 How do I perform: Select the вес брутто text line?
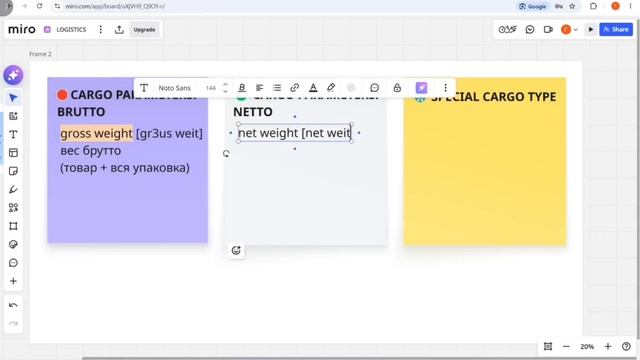click(x=91, y=151)
